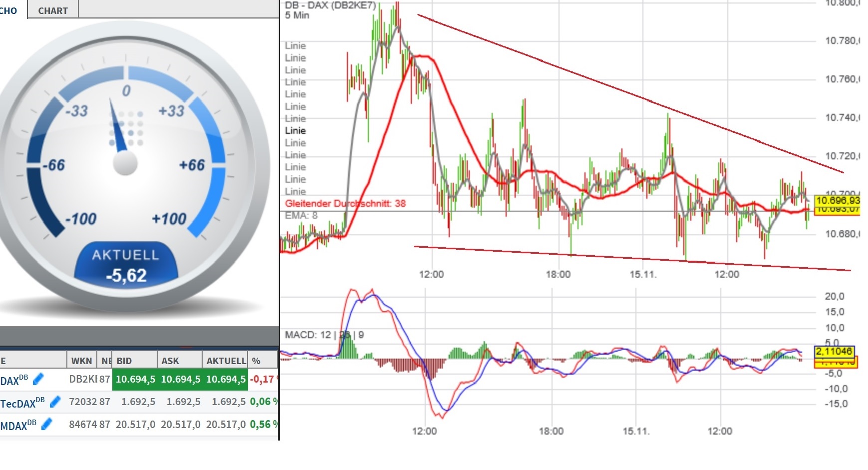Open the CHO tab on the left
The height and width of the screenshot is (470, 868).
(7, 10)
